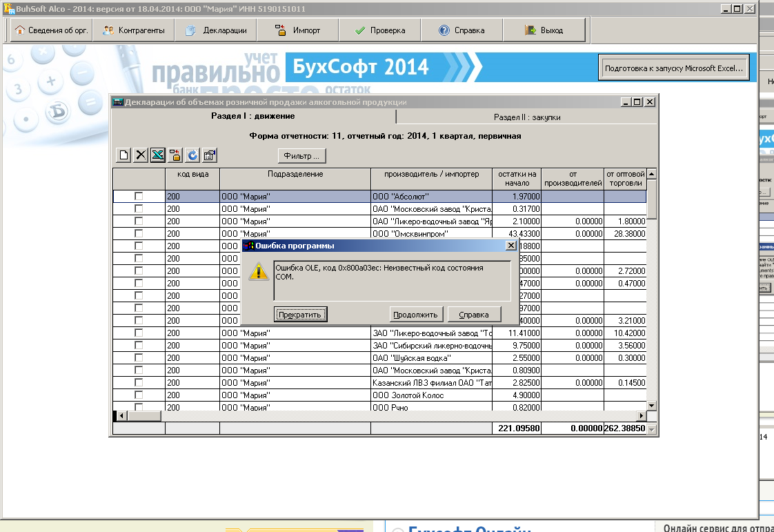This screenshot has height=532, width=774.
Task: Click the delete X icon in toolbar
Action: click(141, 155)
